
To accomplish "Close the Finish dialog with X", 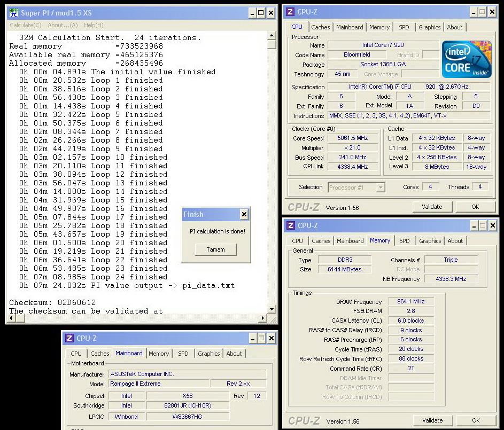I will (244, 214).
